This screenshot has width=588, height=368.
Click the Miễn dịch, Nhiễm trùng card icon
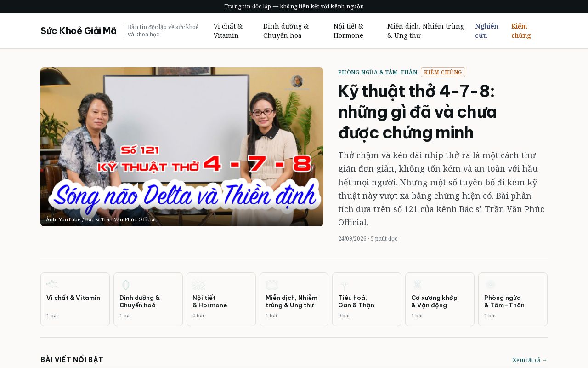(x=272, y=285)
